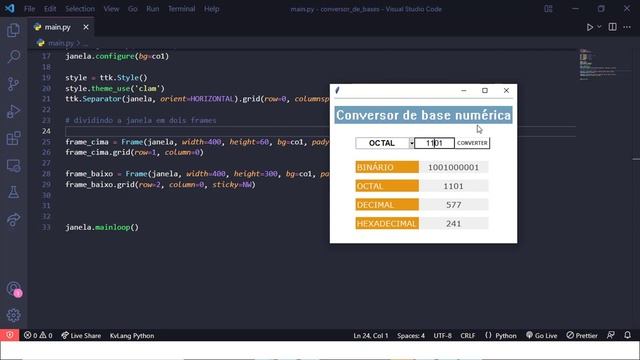
Task: Open the Selection menu
Action: (x=80, y=9)
